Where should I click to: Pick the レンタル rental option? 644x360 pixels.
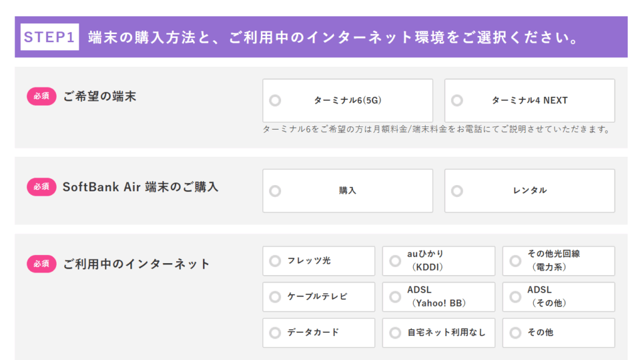click(x=457, y=191)
